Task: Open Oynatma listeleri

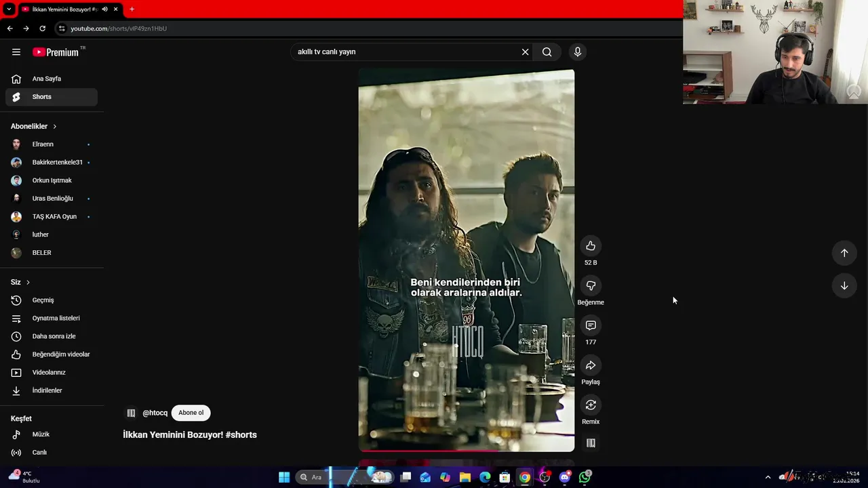Action: point(52,319)
